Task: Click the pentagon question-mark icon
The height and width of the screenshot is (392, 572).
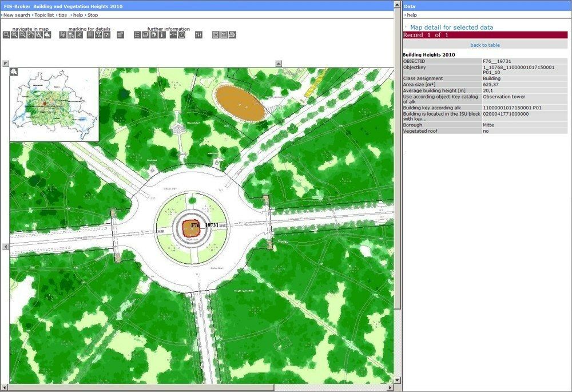Action: [181, 35]
